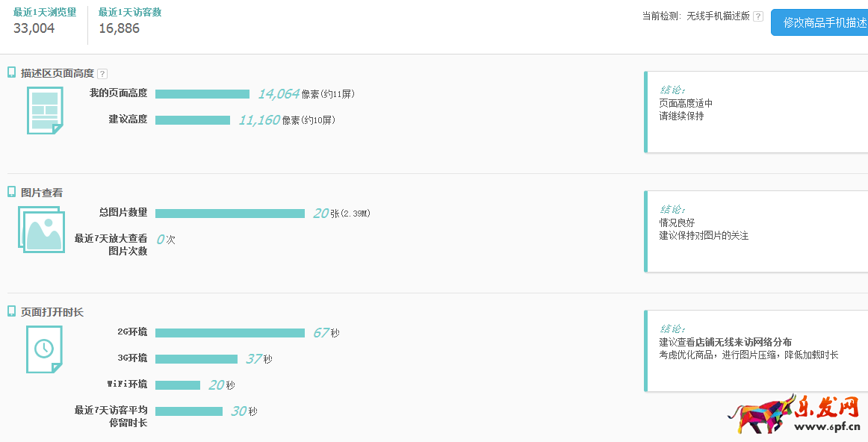Click phone icon beside 描述区页面高度 heading
The height and width of the screenshot is (442, 868).
tap(12, 72)
